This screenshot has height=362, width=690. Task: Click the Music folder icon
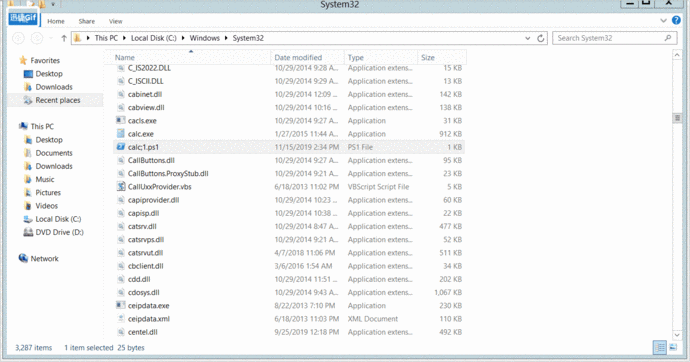click(x=28, y=179)
